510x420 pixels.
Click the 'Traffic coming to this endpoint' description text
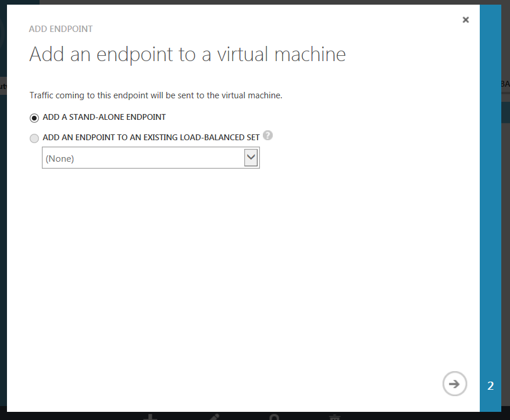[x=155, y=95]
